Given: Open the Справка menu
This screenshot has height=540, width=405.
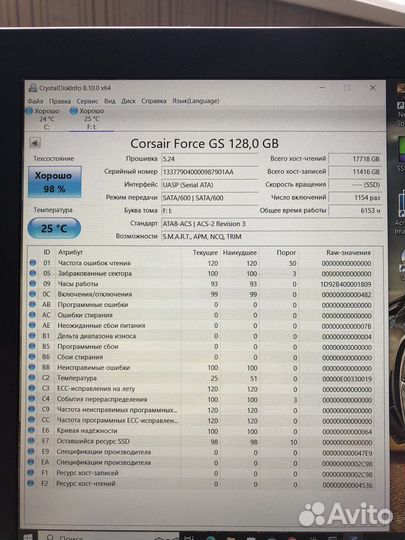Looking at the screenshot, I should pos(154,101).
